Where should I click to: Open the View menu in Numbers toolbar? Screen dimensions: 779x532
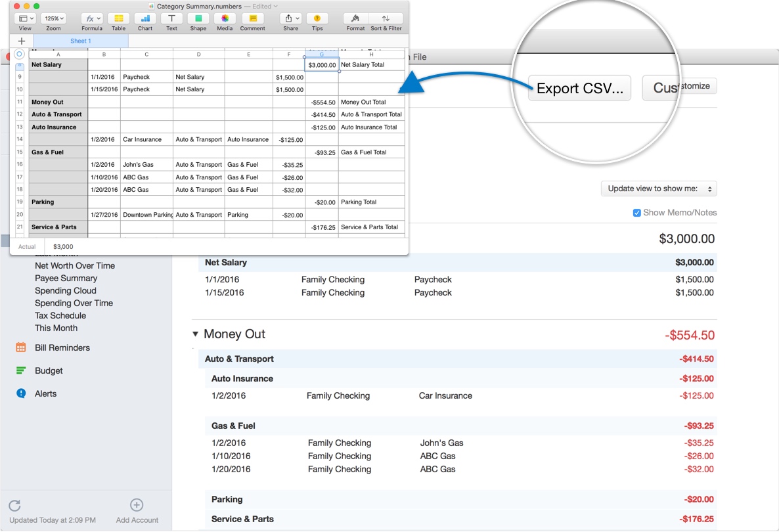[25, 18]
